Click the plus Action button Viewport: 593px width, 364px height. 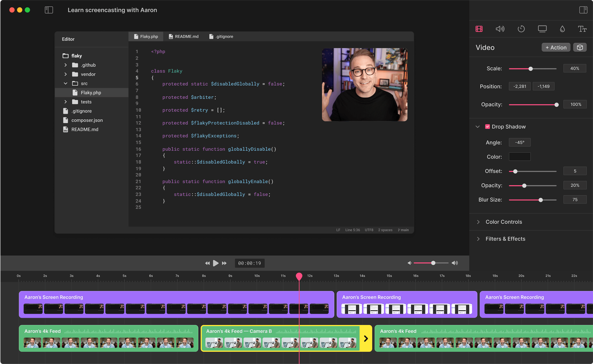coord(556,47)
